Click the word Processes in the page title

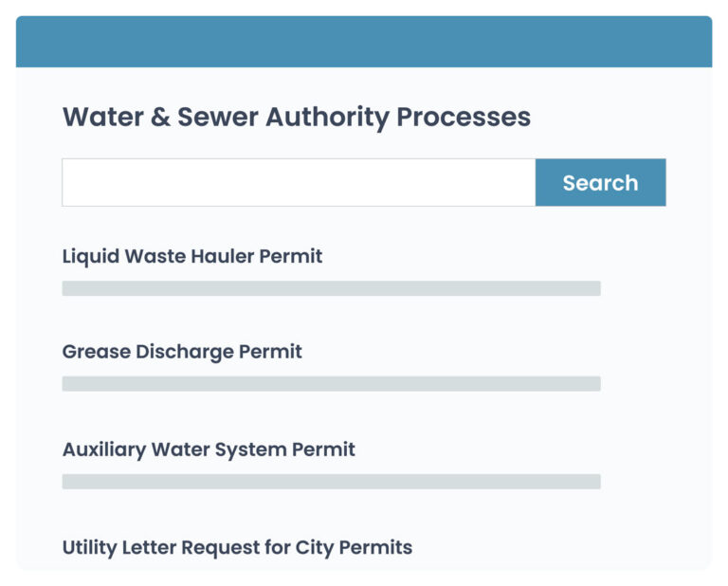point(464,118)
